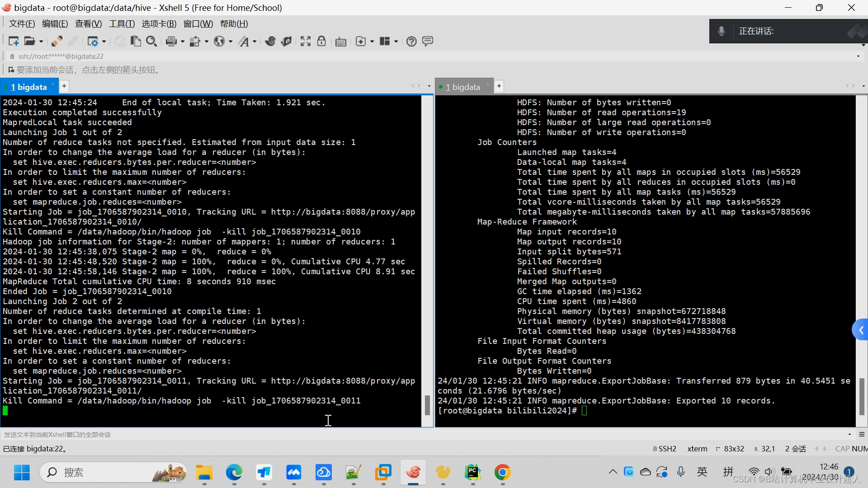Click the Find magnifier toolbar icon

(x=151, y=41)
